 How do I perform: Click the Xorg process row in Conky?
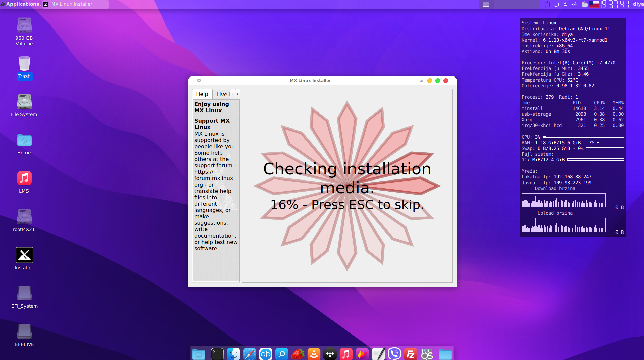pyautogui.click(x=572, y=120)
